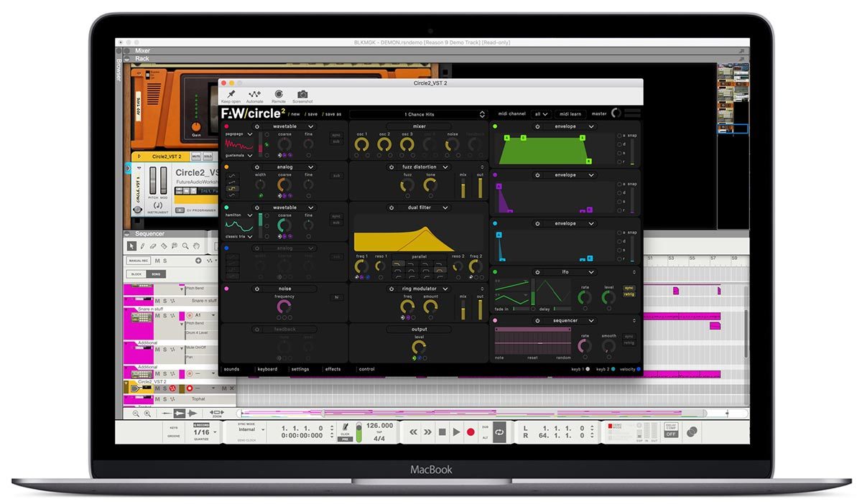The width and height of the screenshot is (862, 504).
Task: Toggle power of analog oscillator 2
Action: pyautogui.click(x=257, y=167)
